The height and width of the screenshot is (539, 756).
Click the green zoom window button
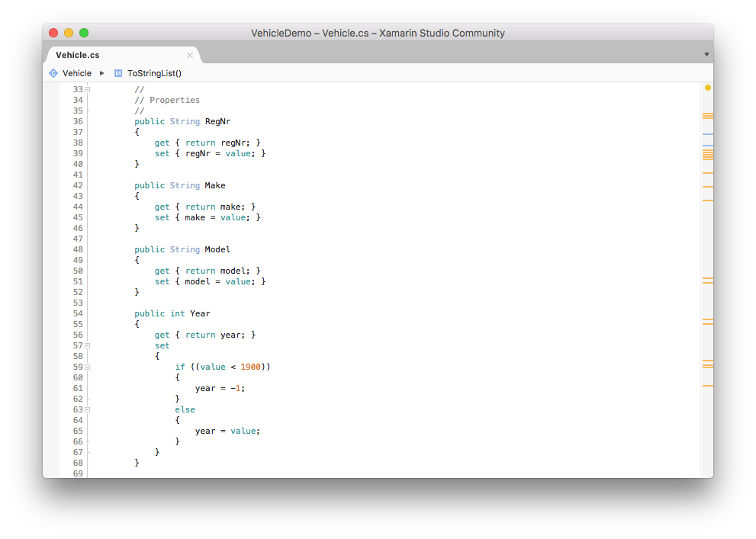[84, 33]
